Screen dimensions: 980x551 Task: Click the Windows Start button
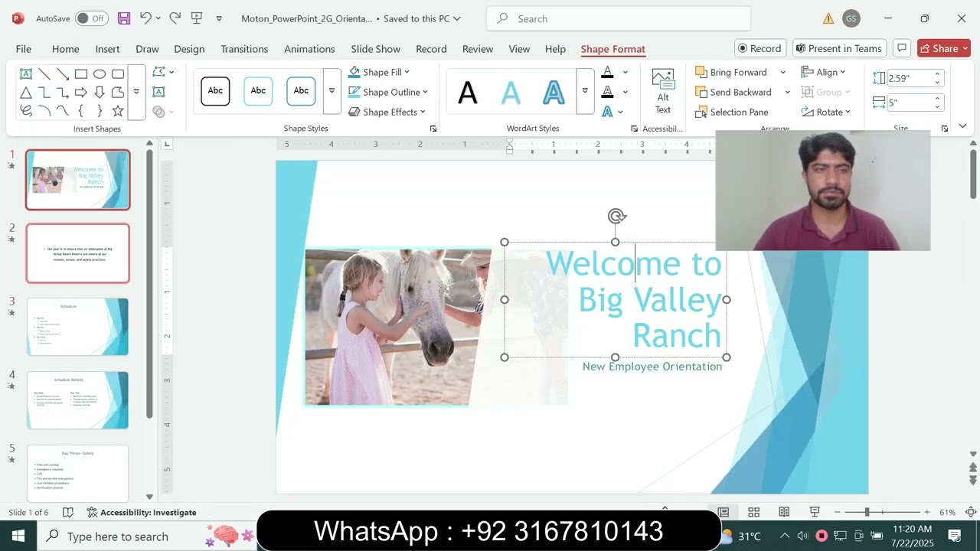[18, 536]
